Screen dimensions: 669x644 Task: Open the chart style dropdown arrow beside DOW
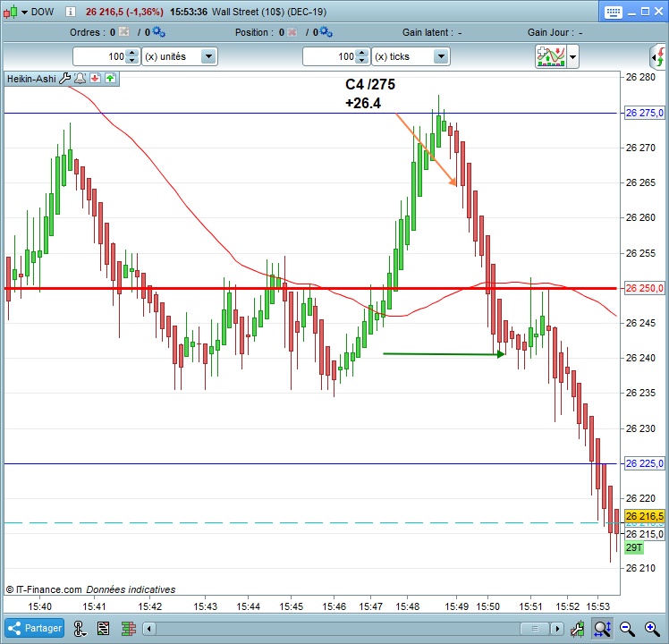point(24,13)
